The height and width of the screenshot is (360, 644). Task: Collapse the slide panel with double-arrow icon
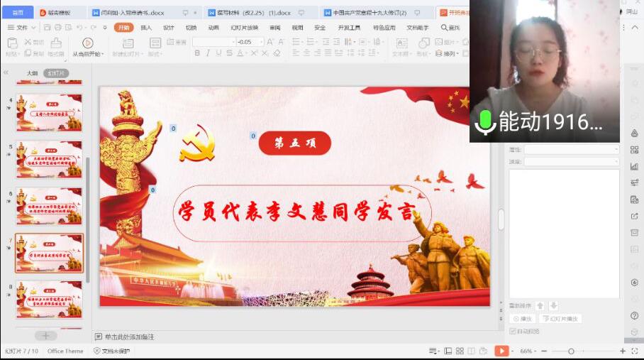point(6,73)
